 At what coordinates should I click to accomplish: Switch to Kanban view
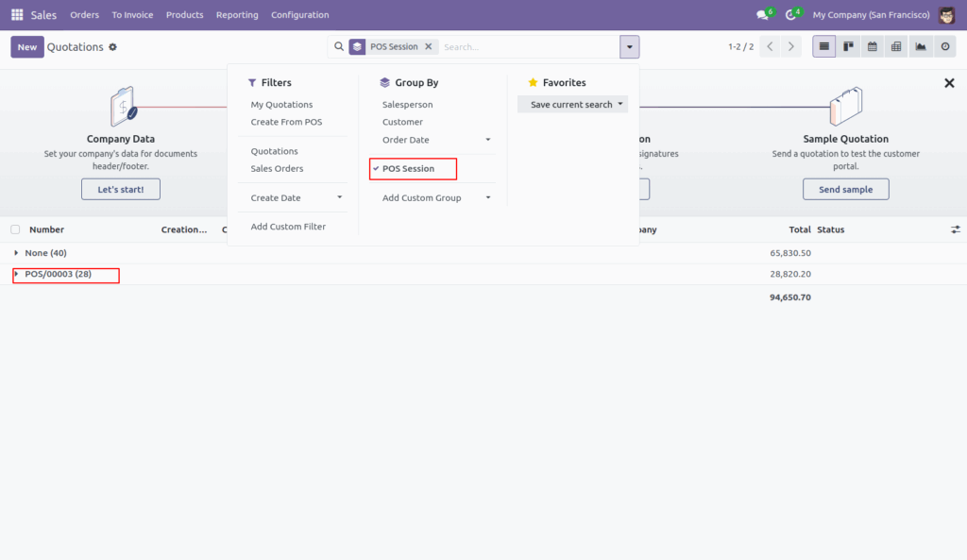coord(848,46)
